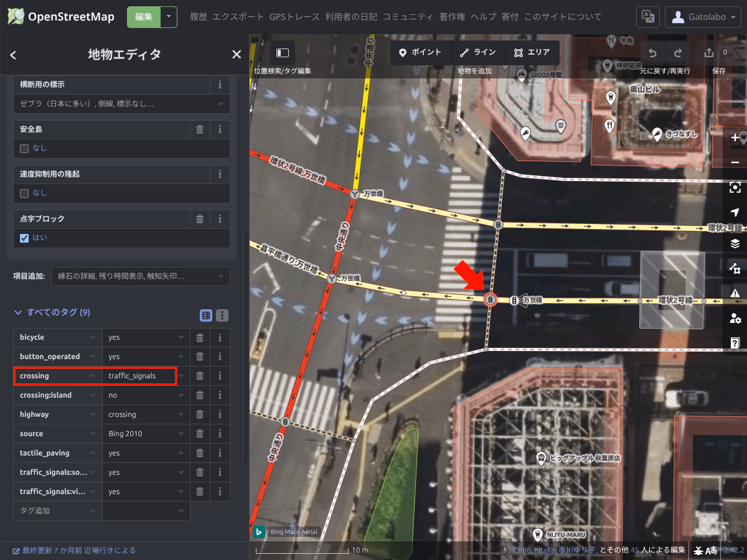Screen dimensions: 747x560
Task: Toggle the 安全島 なし checkbox
Action: point(24,148)
